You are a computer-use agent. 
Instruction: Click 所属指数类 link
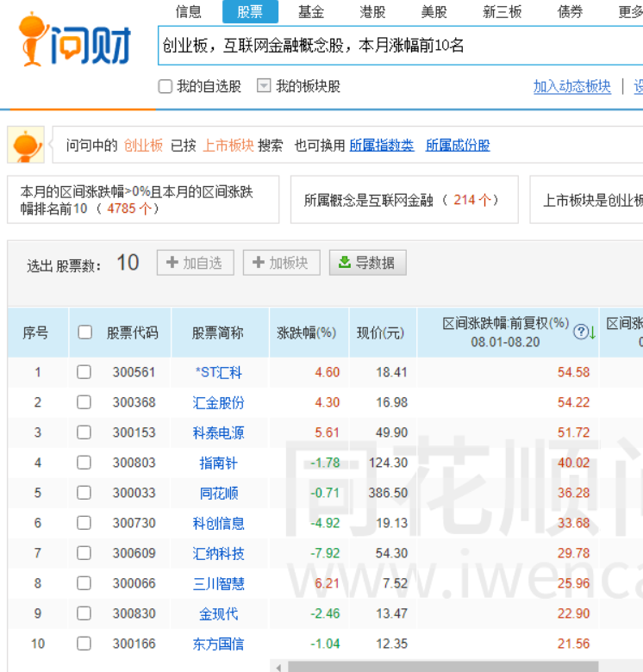coord(382,146)
